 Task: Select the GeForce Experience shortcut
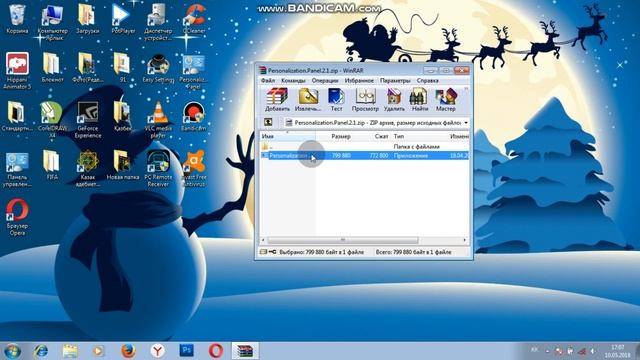[x=87, y=120]
